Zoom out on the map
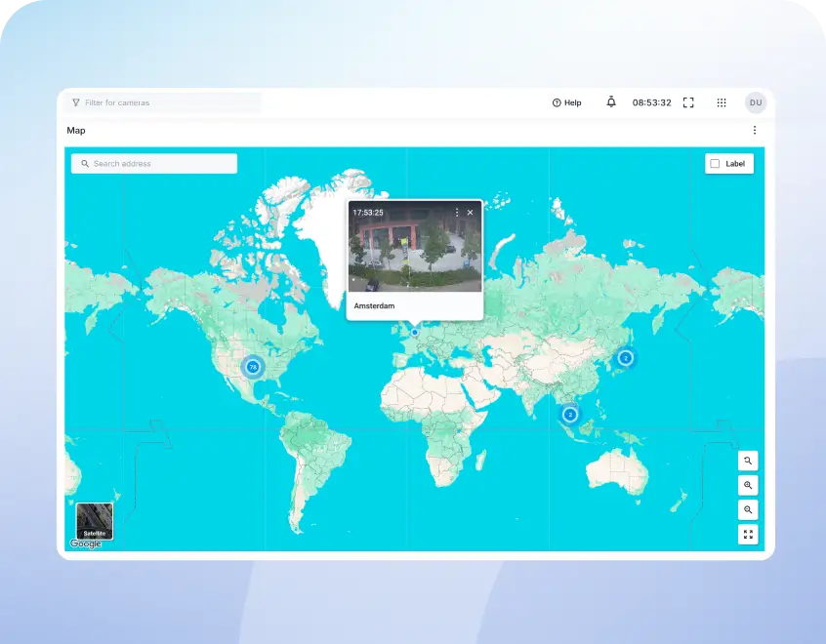Image resolution: width=826 pixels, height=644 pixels. coord(748,509)
